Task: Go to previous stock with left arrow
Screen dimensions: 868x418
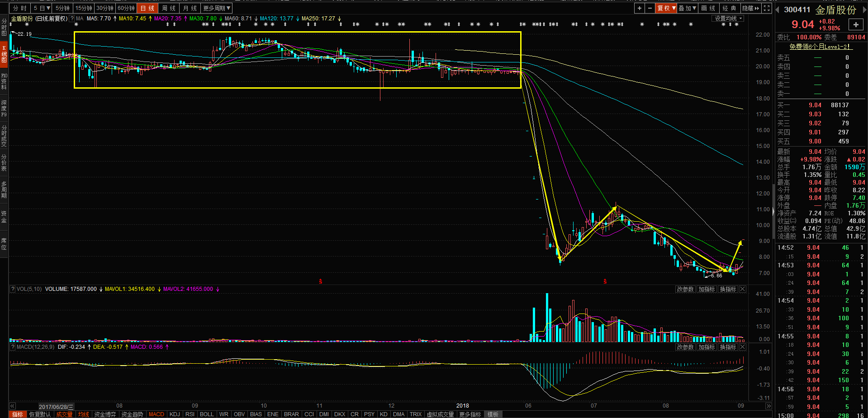Action: 778,9
